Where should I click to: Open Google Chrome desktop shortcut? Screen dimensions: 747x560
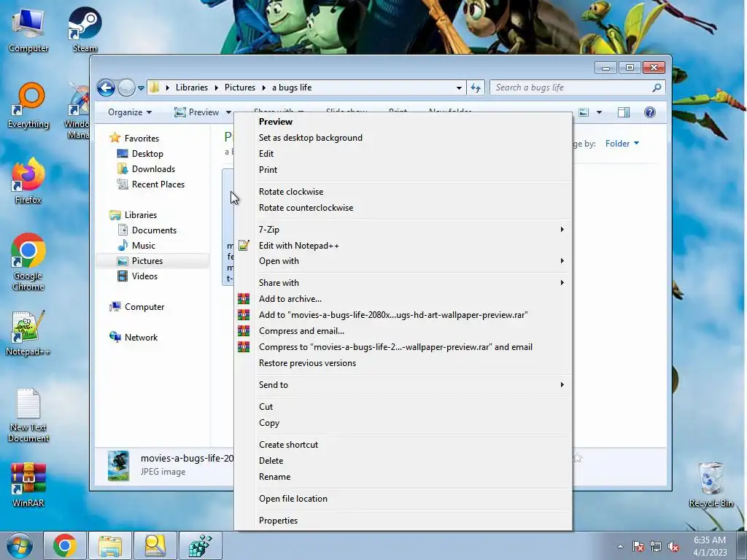click(28, 262)
